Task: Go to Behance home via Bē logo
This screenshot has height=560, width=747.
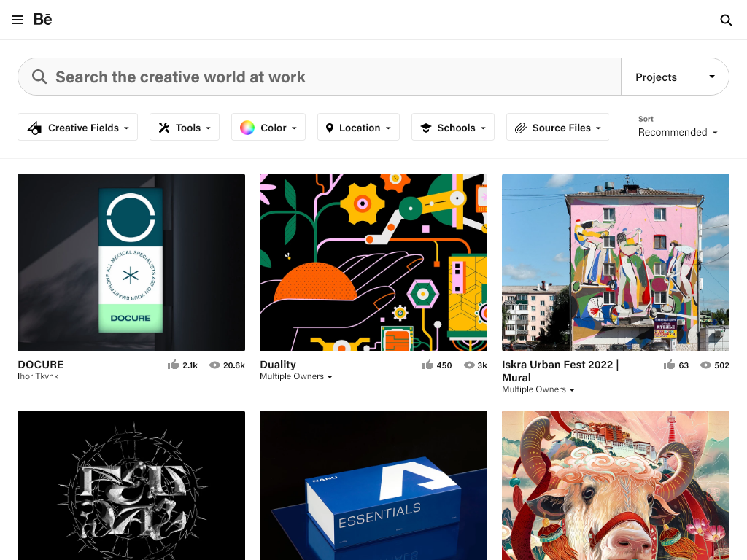Action: 43,19
